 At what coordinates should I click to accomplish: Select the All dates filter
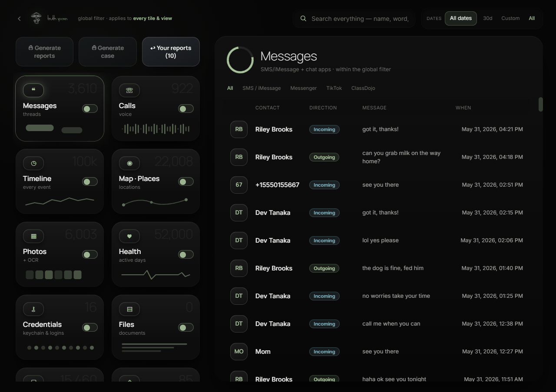[x=461, y=18]
